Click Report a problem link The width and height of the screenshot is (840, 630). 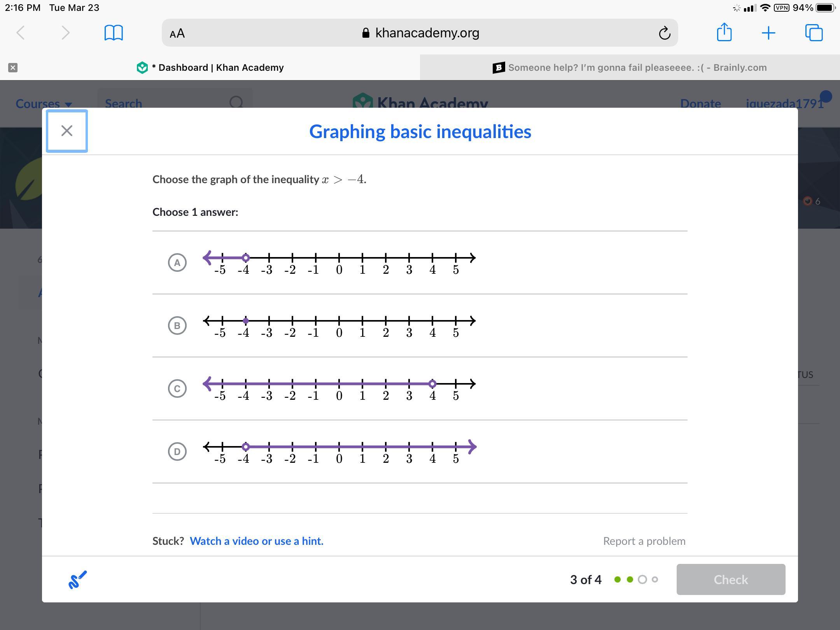click(x=644, y=541)
